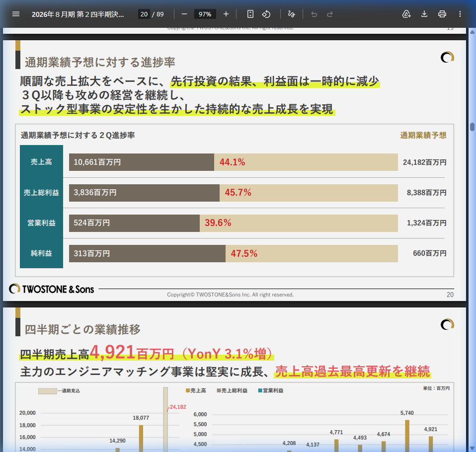Select the annotation pen tool

(x=292, y=14)
